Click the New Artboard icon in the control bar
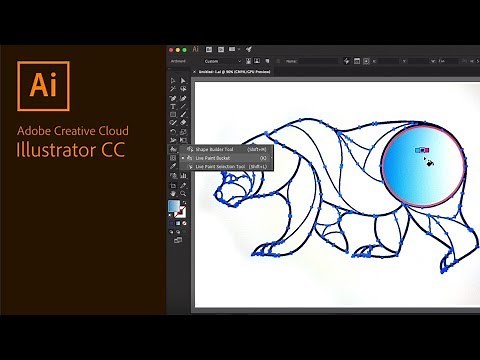Viewport: 480px width, 360px height. tap(267, 61)
